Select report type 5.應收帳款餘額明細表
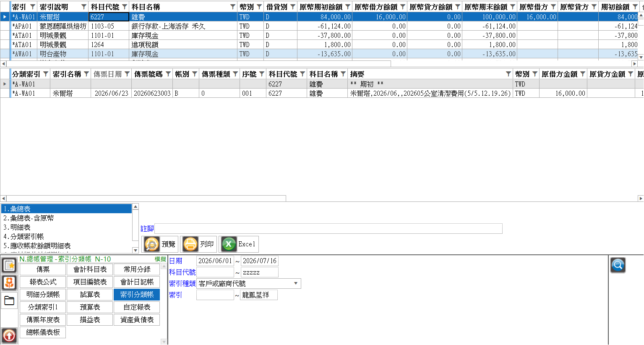Screen dimensions: 644x345 [66, 246]
